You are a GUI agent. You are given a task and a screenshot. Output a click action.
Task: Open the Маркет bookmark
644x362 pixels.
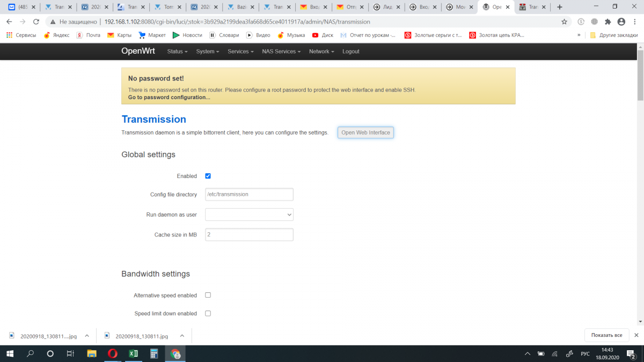click(x=152, y=35)
